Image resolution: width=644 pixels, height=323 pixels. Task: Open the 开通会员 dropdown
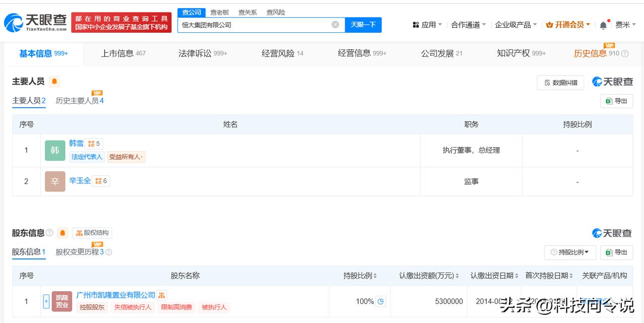pos(568,25)
